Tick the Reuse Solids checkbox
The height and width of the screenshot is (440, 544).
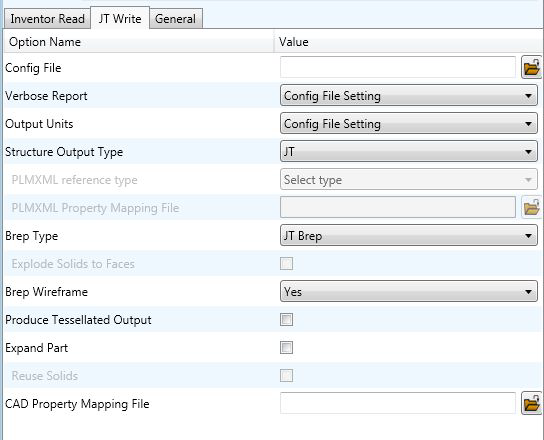[x=287, y=375]
